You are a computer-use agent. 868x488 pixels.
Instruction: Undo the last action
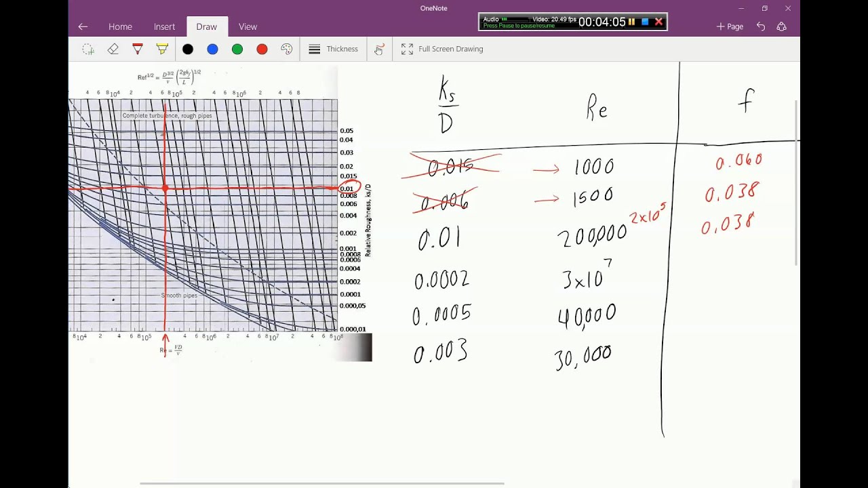point(761,26)
